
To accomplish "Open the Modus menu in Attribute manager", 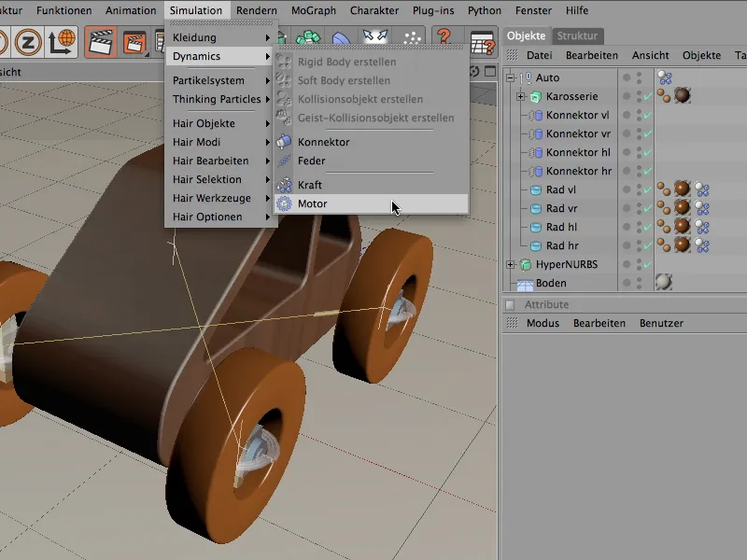I will tap(543, 323).
